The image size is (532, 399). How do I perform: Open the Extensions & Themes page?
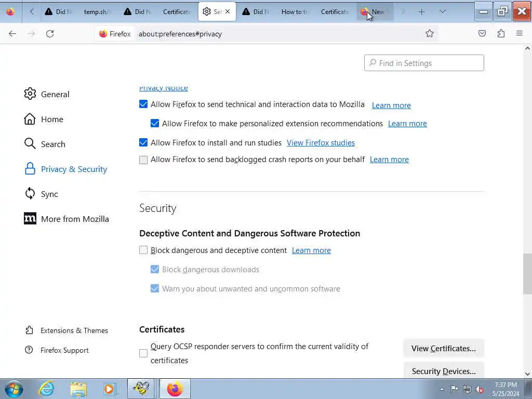66,330
